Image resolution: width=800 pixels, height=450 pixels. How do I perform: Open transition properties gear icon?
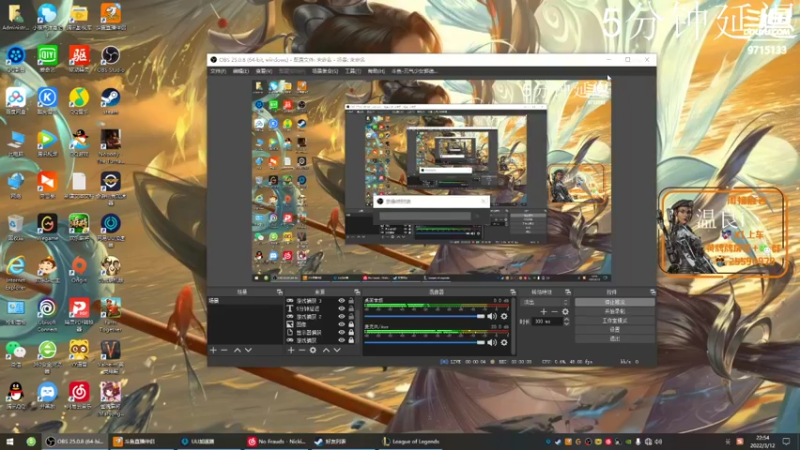pos(565,312)
